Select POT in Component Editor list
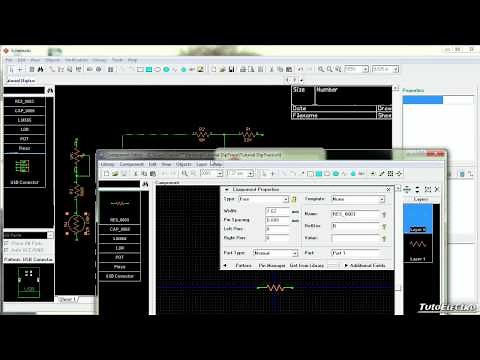Image resolution: width=480 pixels, height=360 pixels. pos(120,257)
